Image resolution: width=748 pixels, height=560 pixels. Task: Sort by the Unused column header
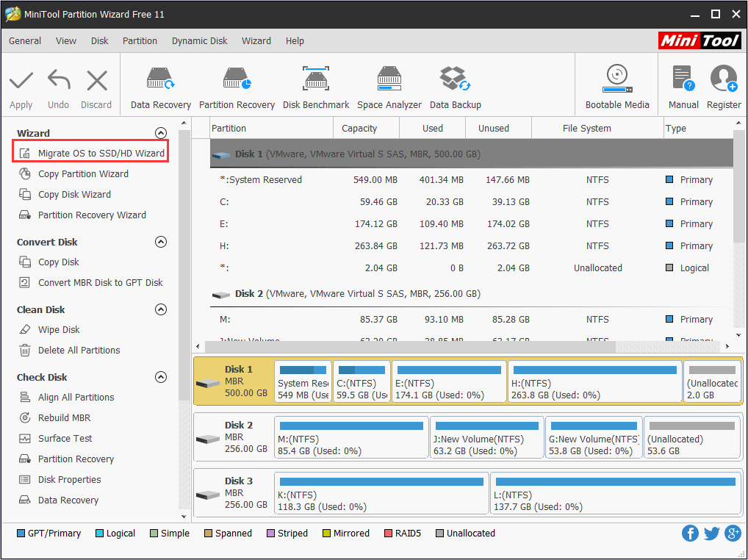pos(498,129)
